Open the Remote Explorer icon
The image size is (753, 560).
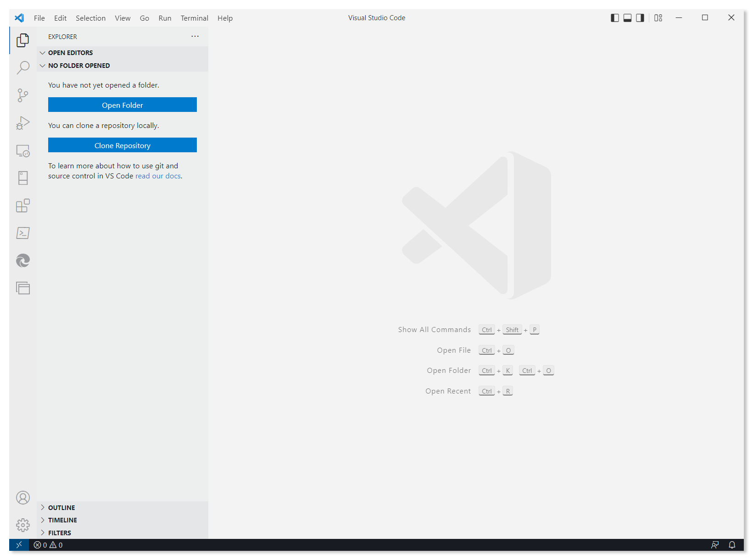pos(23,150)
